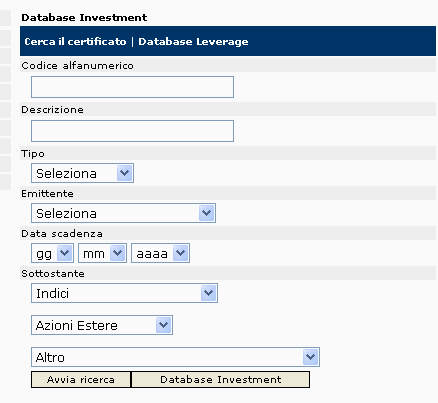Screen dimensions: 438x403
Task: Open the Altro dropdown
Action: point(175,357)
